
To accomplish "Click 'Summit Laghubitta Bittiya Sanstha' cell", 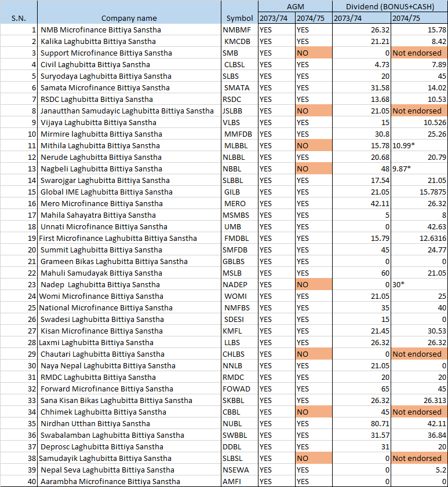I will (x=129, y=250).
